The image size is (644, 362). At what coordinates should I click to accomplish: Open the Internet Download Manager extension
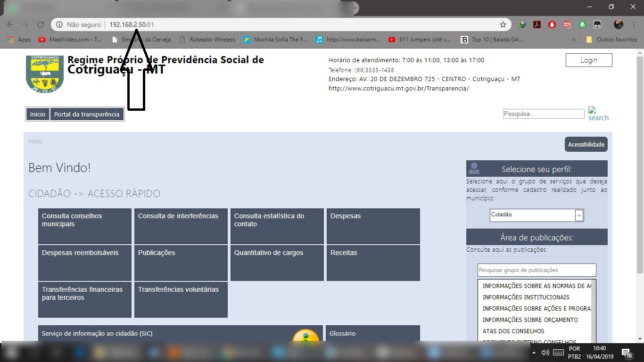coord(522,25)
